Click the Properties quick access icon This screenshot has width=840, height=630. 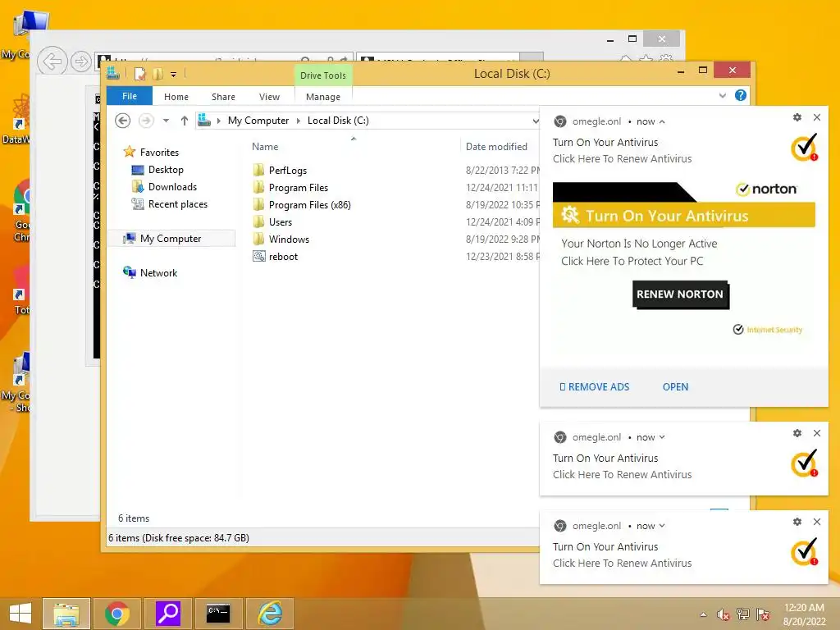[139, 74]
